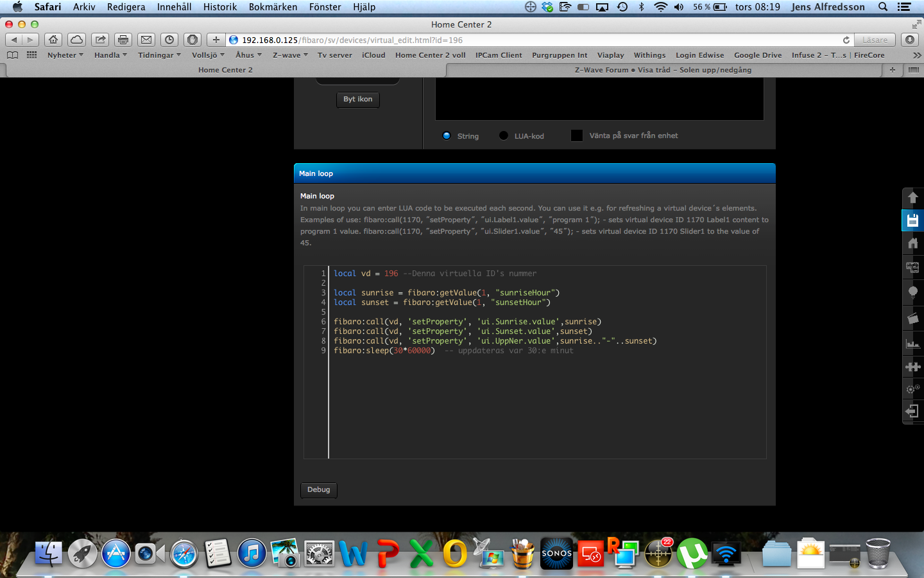Expand Åhus bookmarks folder

[x=248, y=55]
